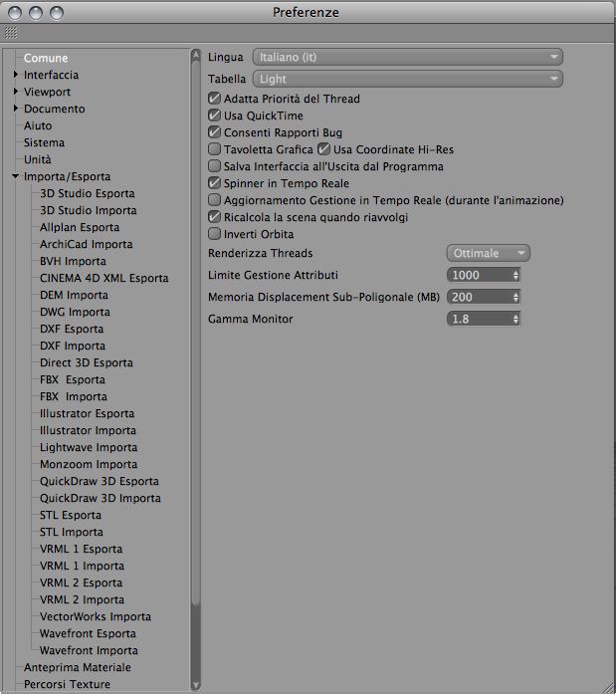Open the Unità preferences page
This screenshot has height=695, width=616.
pos(37,159)
